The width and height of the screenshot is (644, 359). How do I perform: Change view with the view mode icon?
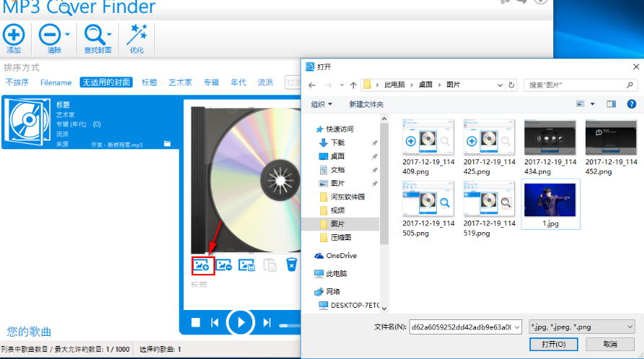[x=580, y=104]
